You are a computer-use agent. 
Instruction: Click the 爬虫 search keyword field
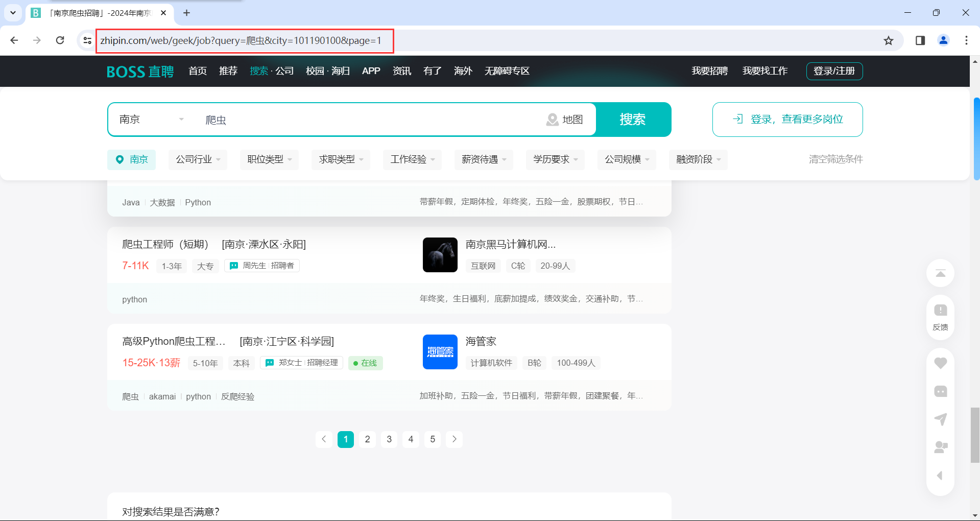pos(368,120)
